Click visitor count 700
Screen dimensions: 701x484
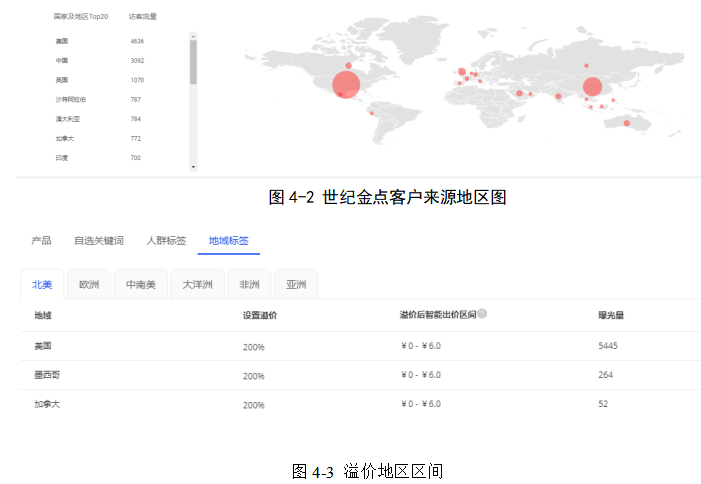point(135,158)
